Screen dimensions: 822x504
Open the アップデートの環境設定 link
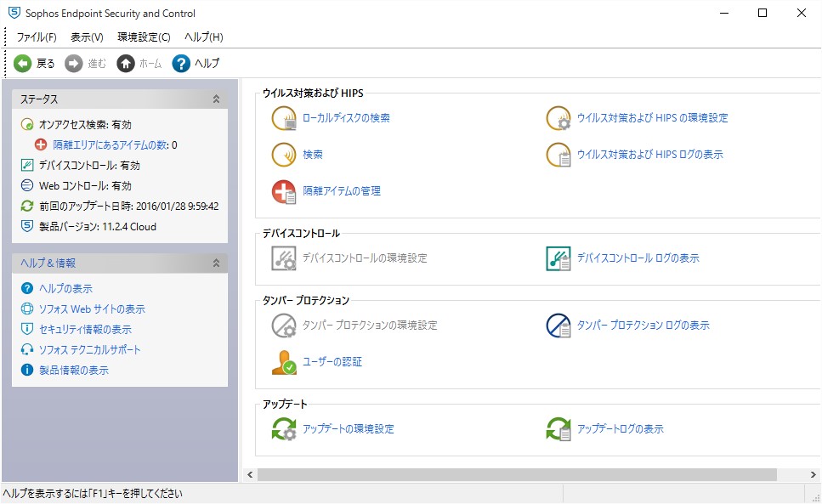pyautogui.click(x=348, y=428)
